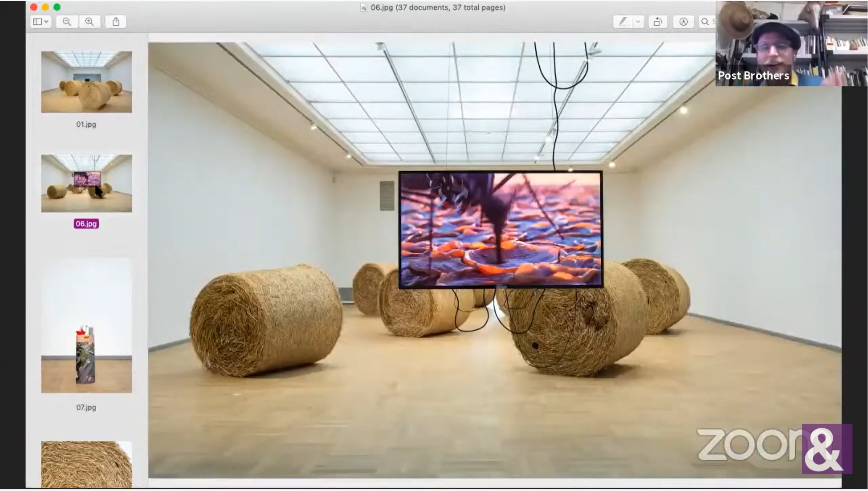This screenshot has height=491, width=868.
Task: Open the sidebar view options dropdown
Action: coord(41,21)
